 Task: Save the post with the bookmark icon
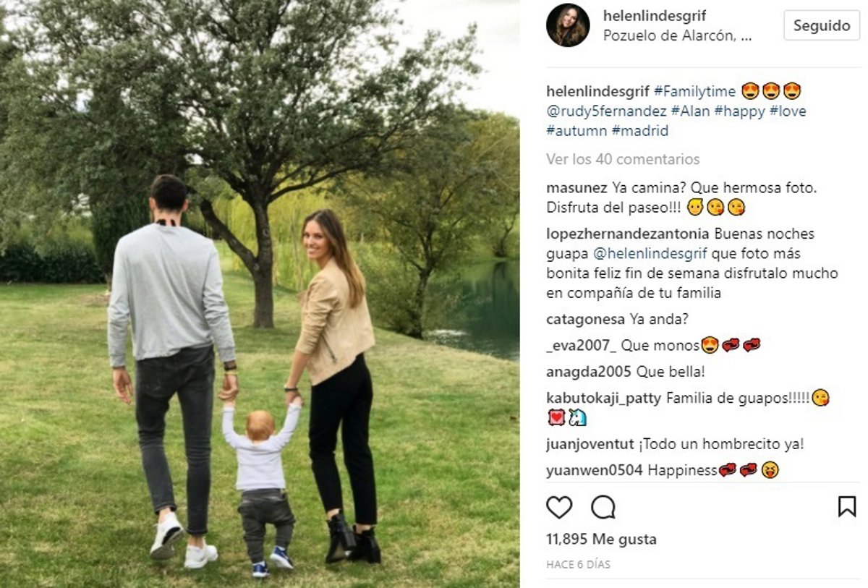847,506
